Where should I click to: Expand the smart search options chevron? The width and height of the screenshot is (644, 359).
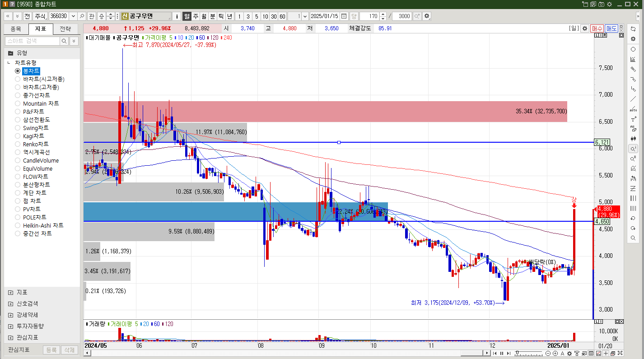coord(74,41)
